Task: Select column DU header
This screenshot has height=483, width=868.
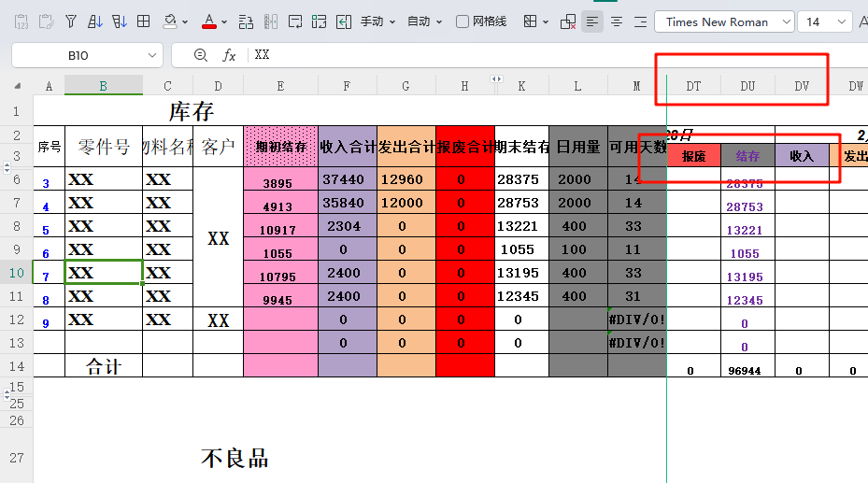Action: 747,86
